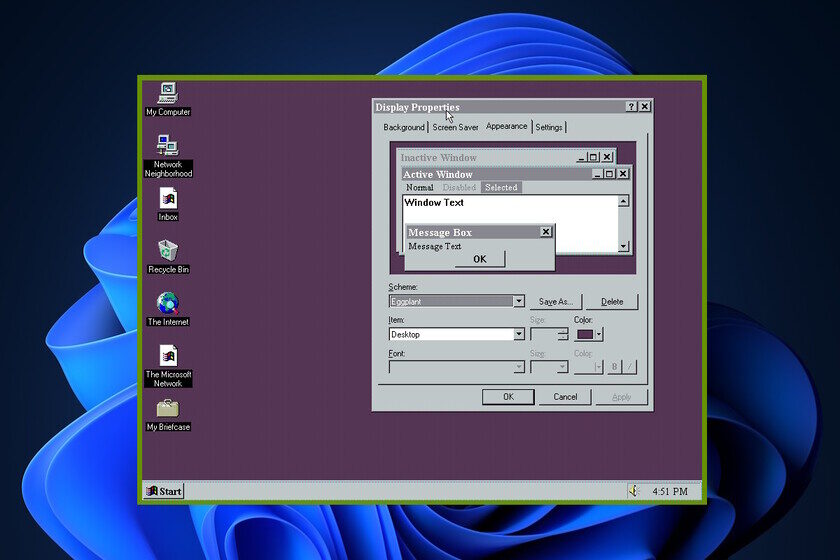The image size is (840, 560).
Task: Click the preview scrollbar down arrow
Action: pyautogui.click(x=623, y=246)
